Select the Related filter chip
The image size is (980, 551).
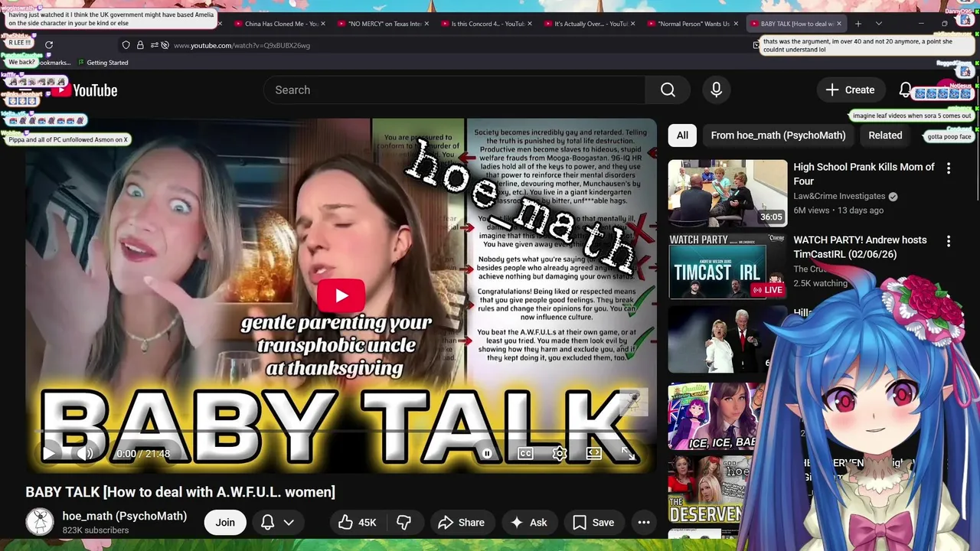(885, 135)
